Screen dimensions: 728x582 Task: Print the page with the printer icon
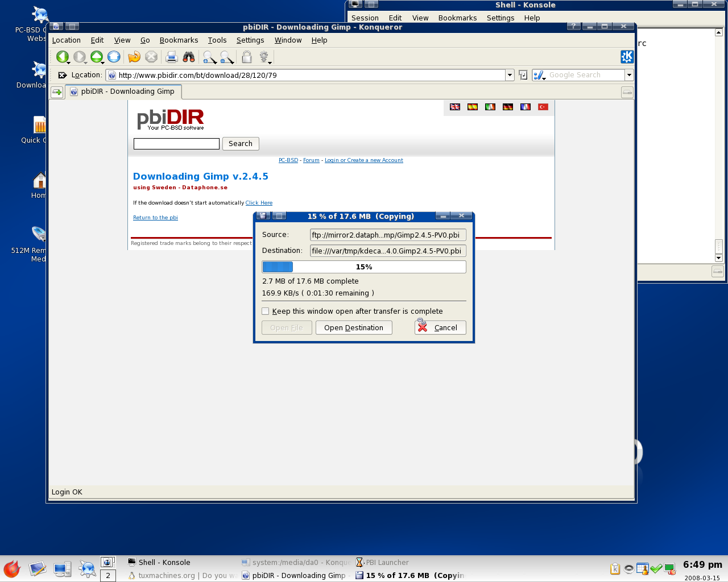coord(172,57)
